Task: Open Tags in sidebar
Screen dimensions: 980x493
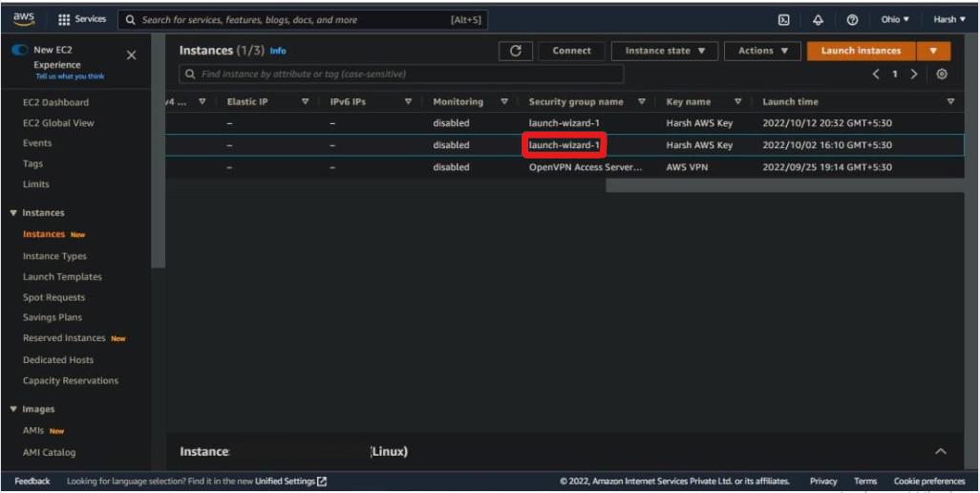Action: pos(33,163)
